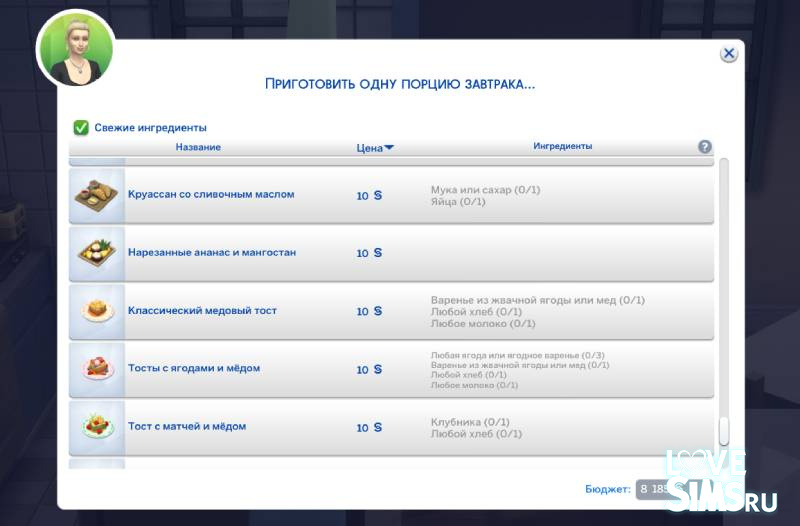Click Любое молоко (0/1) in honey toast row
Viewport: 800px width, 526px height.
483,323
